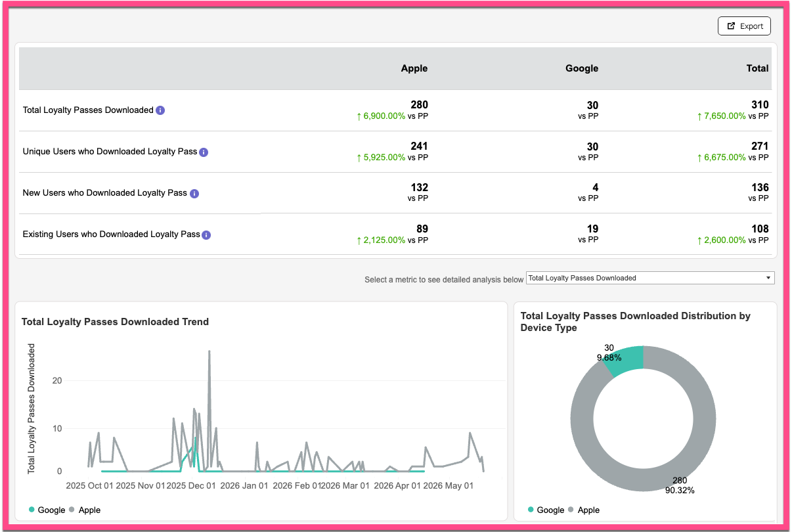Click the teal Google slice of donut
Screen dimensions: 792x532
pyautogui.click(x=624, y=359)
